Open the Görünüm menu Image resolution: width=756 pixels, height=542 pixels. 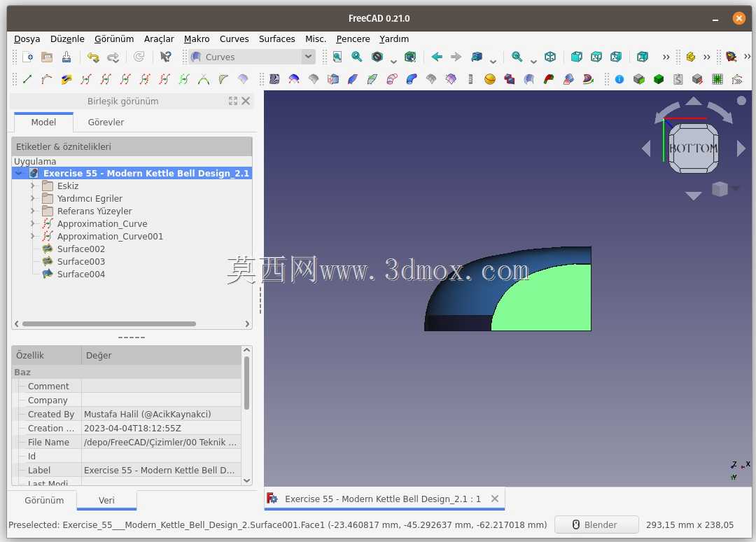pos(114,39)
